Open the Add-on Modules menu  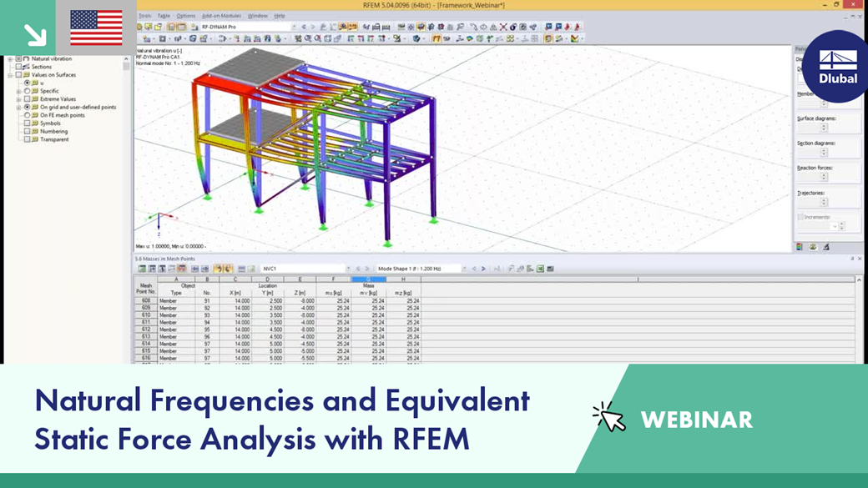[221, 16]
